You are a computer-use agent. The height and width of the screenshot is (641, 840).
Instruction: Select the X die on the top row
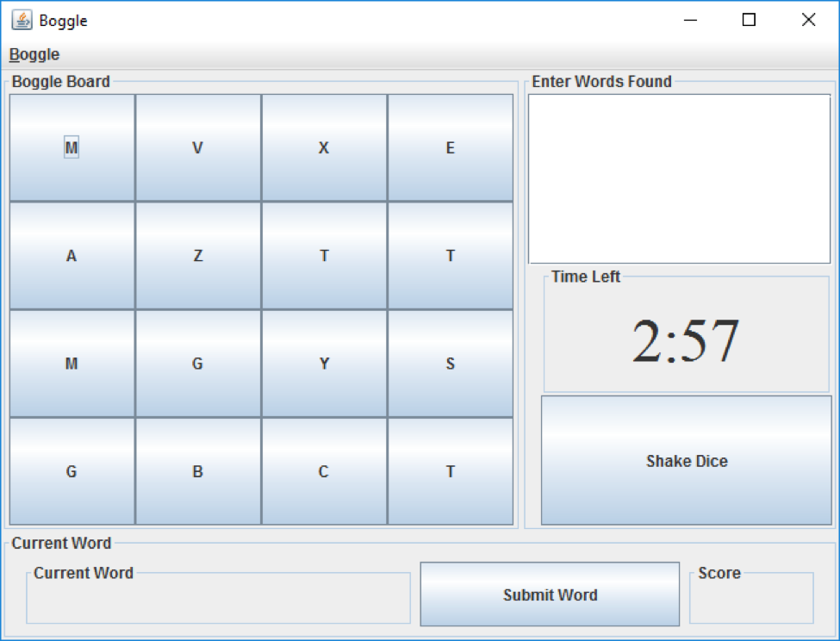(323, 147)
